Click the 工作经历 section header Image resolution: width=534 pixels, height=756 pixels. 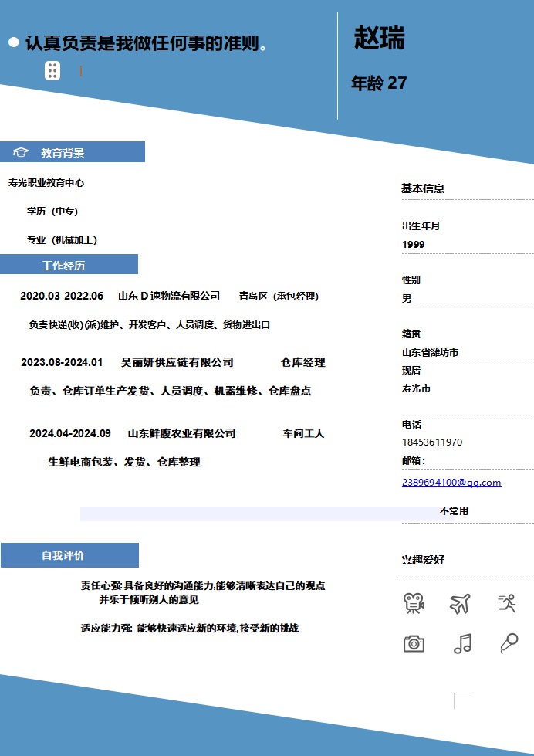(63, 266)
